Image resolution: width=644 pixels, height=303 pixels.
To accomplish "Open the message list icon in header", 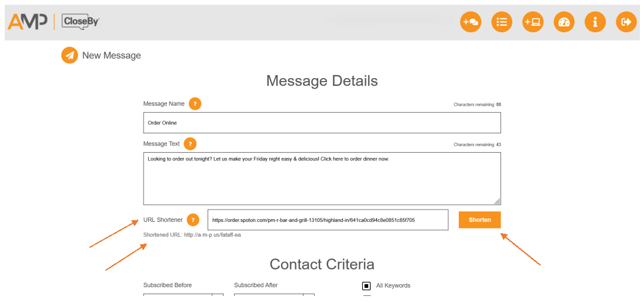I will pyautogui.click(x=502, y=22).
